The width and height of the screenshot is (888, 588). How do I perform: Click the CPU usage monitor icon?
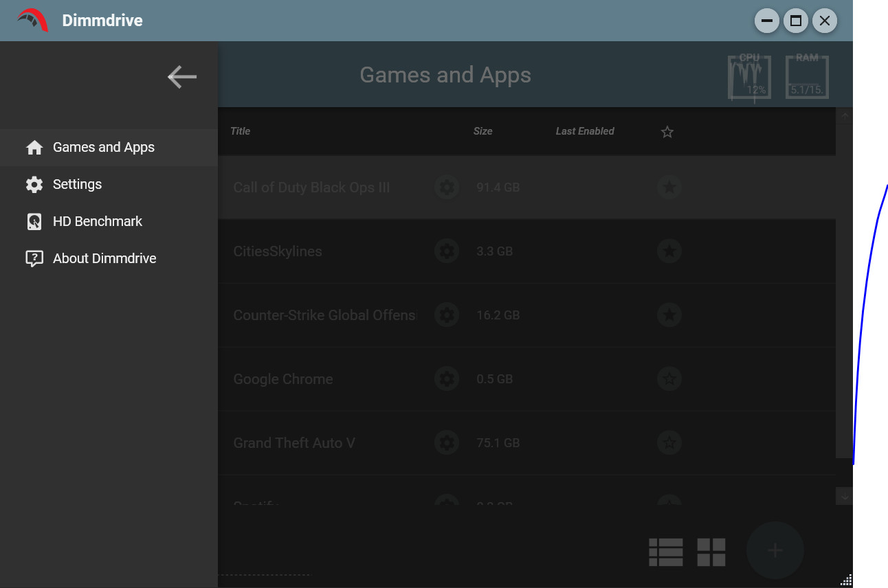click(749, 78)
